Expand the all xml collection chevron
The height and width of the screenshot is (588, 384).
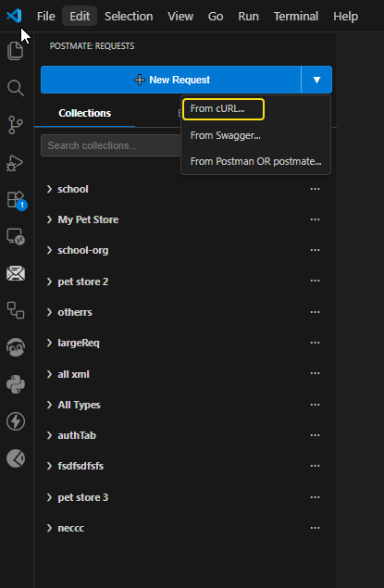[49, 374]
